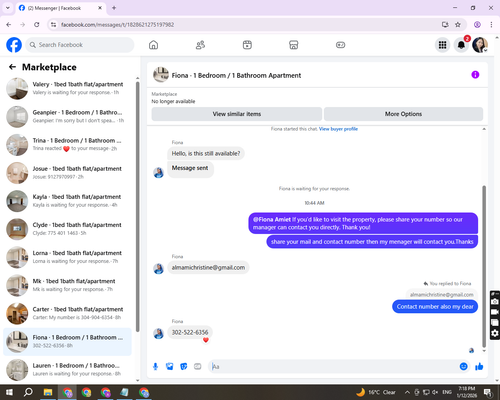Click View similar items button
The image size is (500, 400).
coord(237,114)
